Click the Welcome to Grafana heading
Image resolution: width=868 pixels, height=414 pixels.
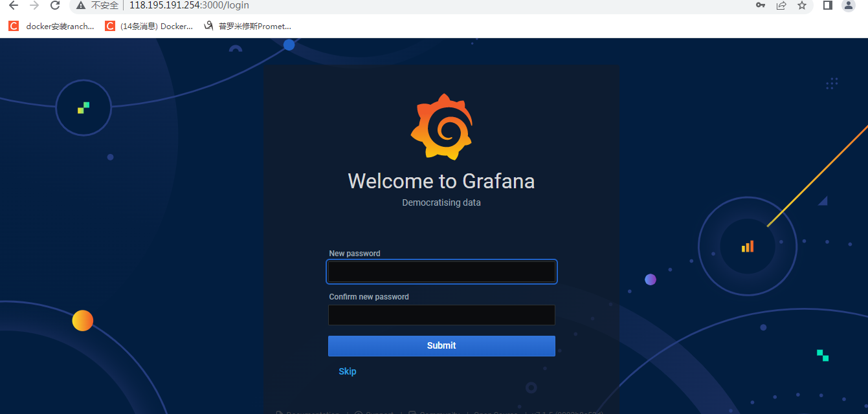pos(441,180)
